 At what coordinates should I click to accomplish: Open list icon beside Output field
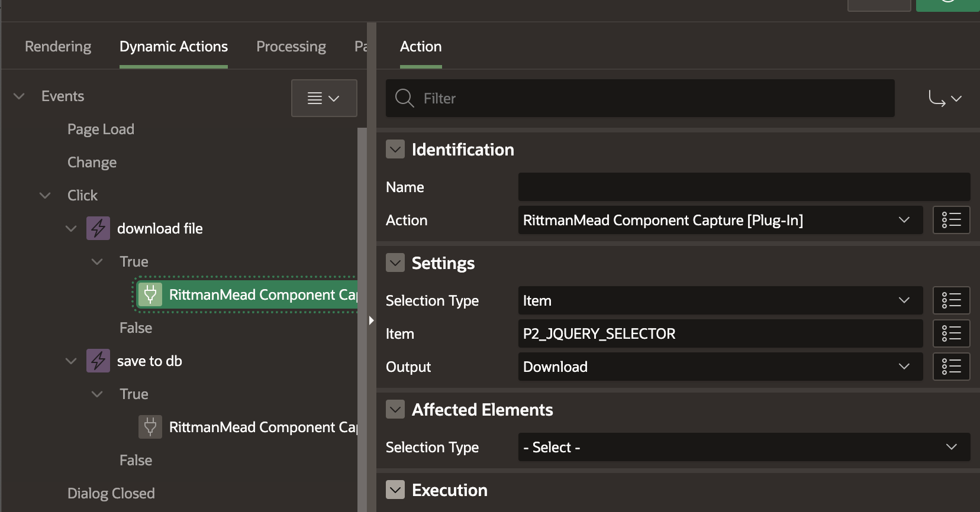pos(952,367)
